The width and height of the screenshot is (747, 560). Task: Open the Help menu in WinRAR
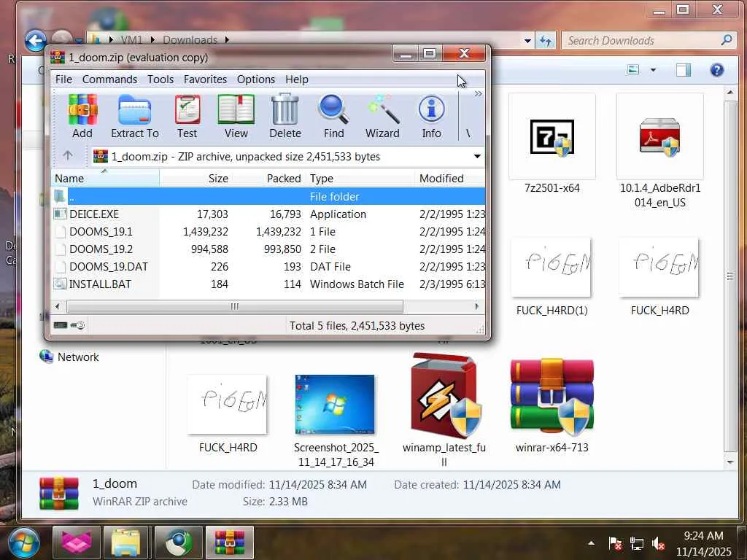(297, 79)
